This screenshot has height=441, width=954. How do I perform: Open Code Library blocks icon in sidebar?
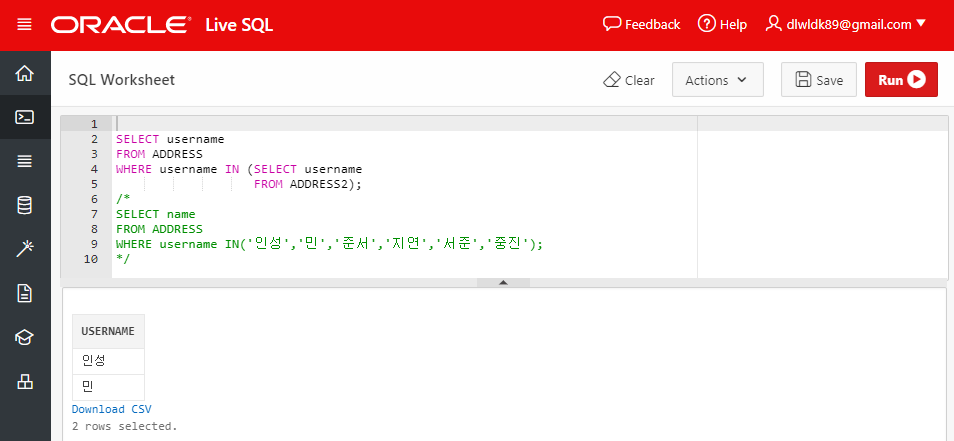click(x=25, y=381)
